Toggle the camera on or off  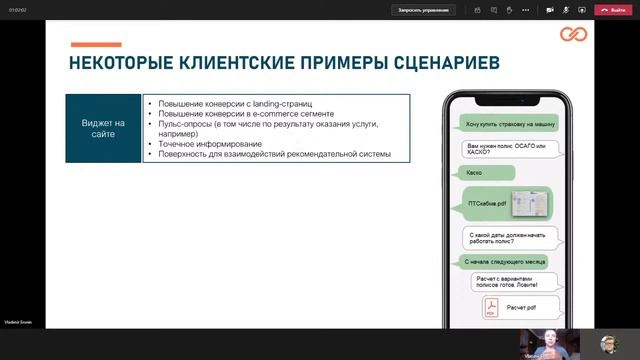pos(550,10)
